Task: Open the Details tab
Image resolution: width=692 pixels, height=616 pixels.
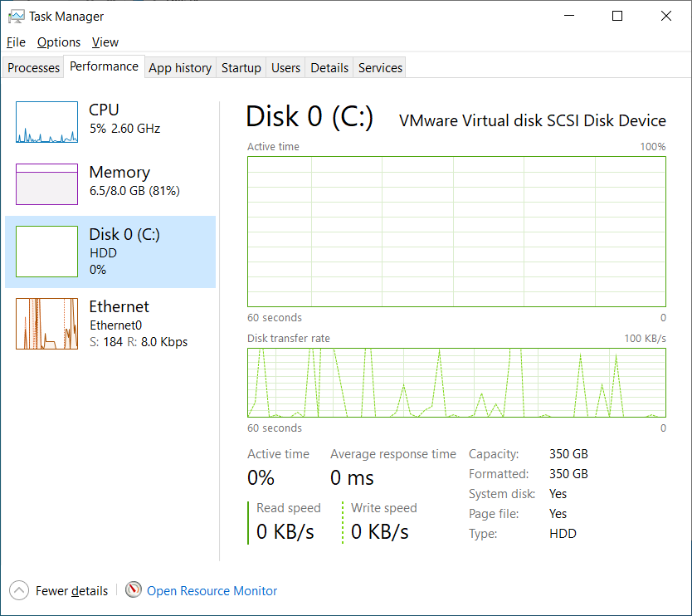Action: pos(329,68)
